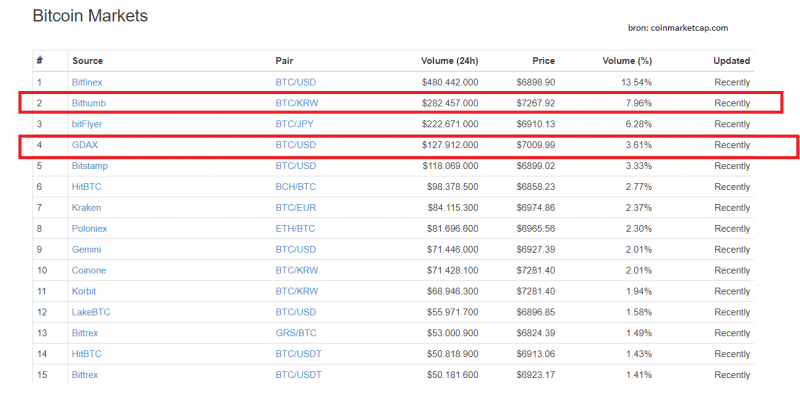Viewport: 800px width, 394px height.
Task: Select the $480.442.000 volume cell
Action: (450, 82)
